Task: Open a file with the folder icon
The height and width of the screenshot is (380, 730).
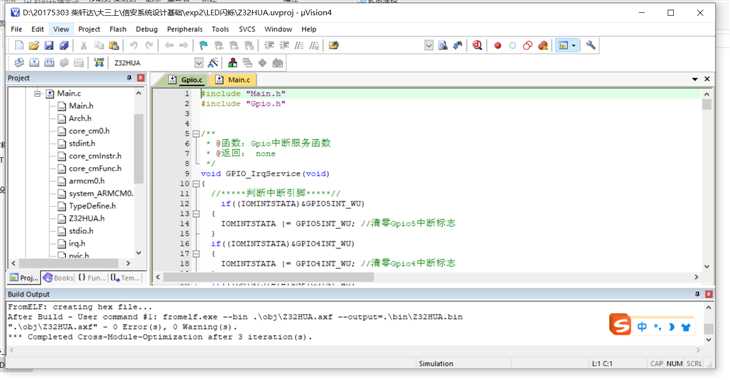Action: point(34,46)
